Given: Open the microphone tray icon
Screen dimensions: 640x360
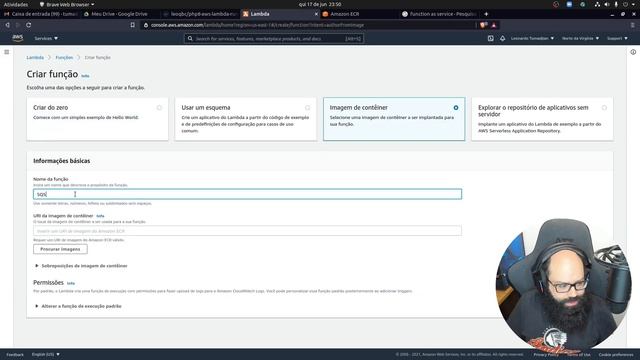Looking at the screenshot, I should tap(616, 4).
